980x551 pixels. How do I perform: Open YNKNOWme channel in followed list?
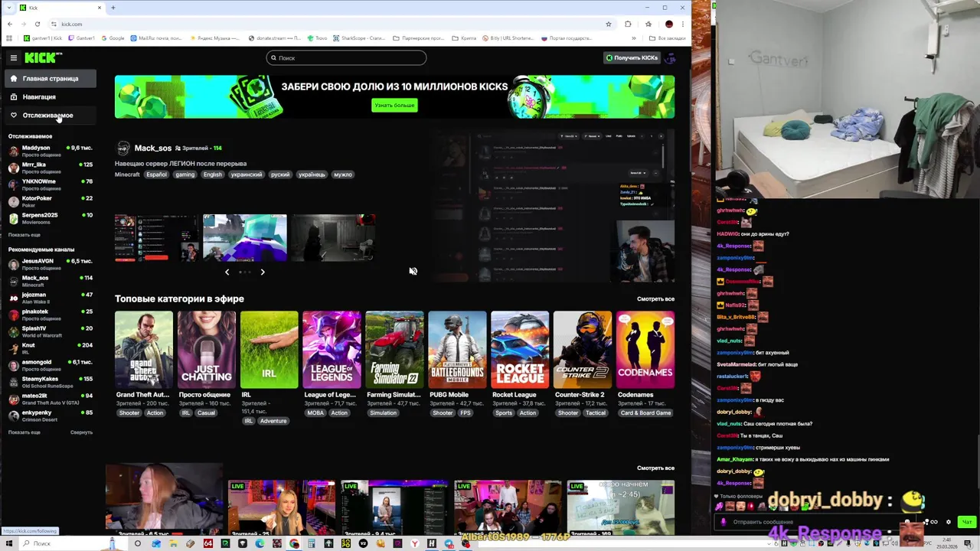[x=50, y=184]
